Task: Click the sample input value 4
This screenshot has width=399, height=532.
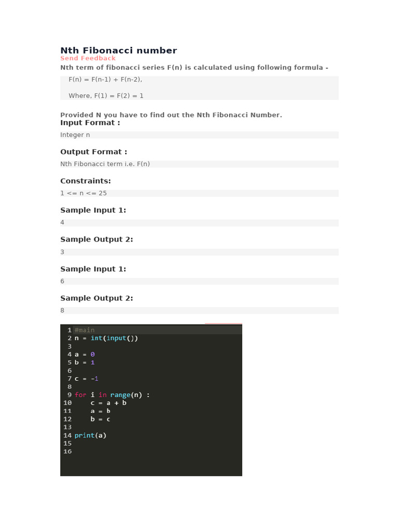Action: pos(62,222)
